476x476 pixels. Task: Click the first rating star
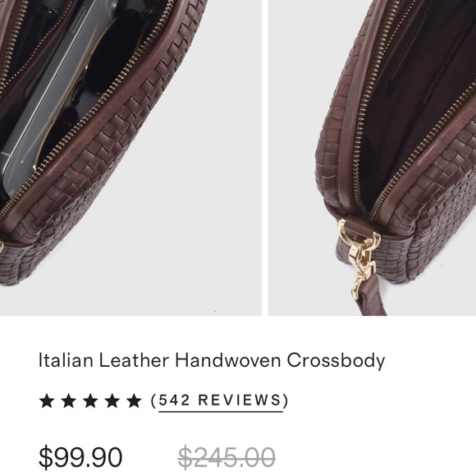pyautogui.click(x=47, y=400)
